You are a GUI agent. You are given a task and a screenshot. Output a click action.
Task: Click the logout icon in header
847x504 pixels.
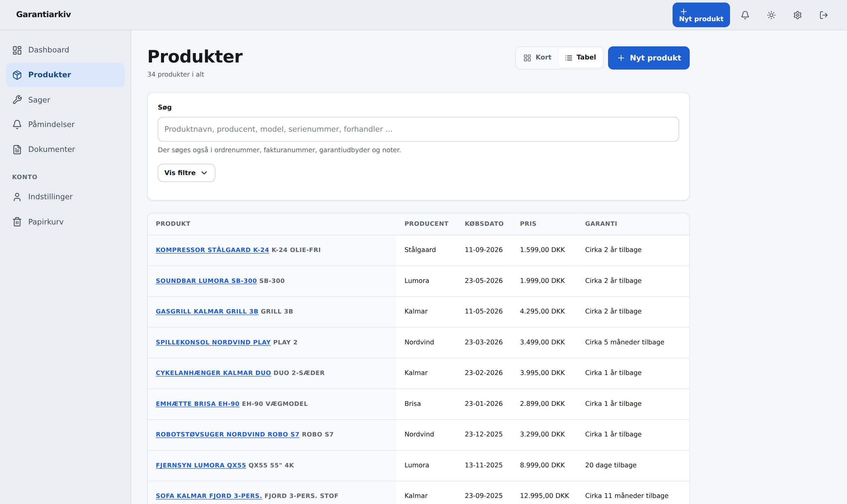823,15
